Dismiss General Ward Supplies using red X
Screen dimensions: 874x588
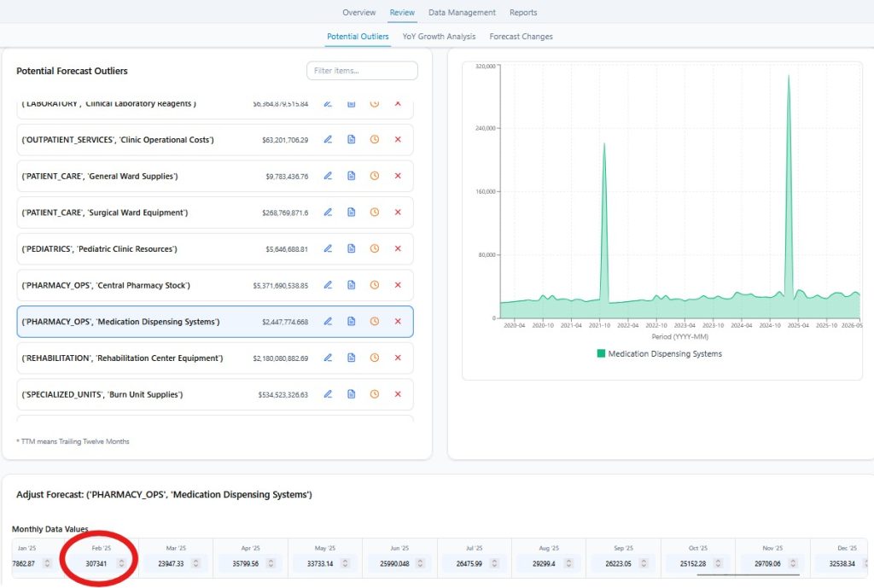(x=398, y=176)
